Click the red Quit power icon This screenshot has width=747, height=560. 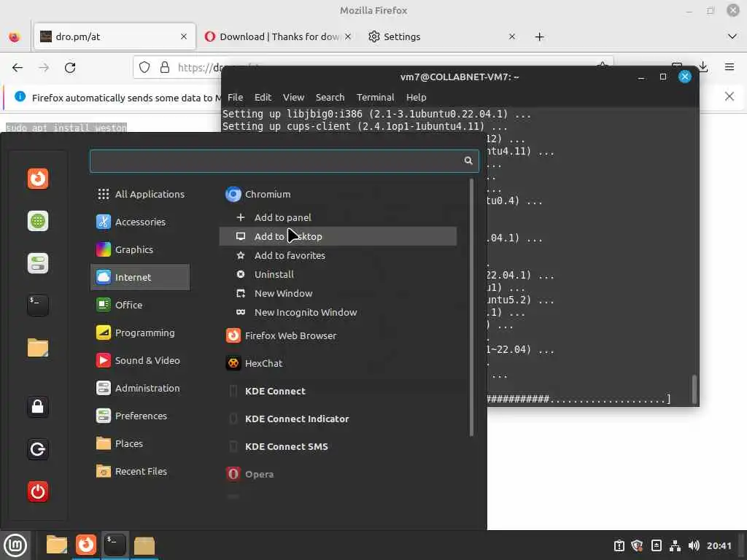point(38,491)
